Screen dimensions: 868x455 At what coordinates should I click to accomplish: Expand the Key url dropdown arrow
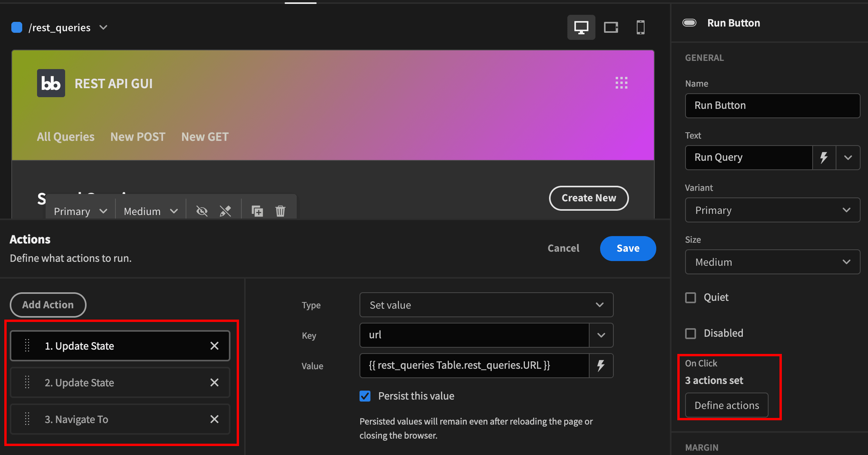click(x=601, y=335)
